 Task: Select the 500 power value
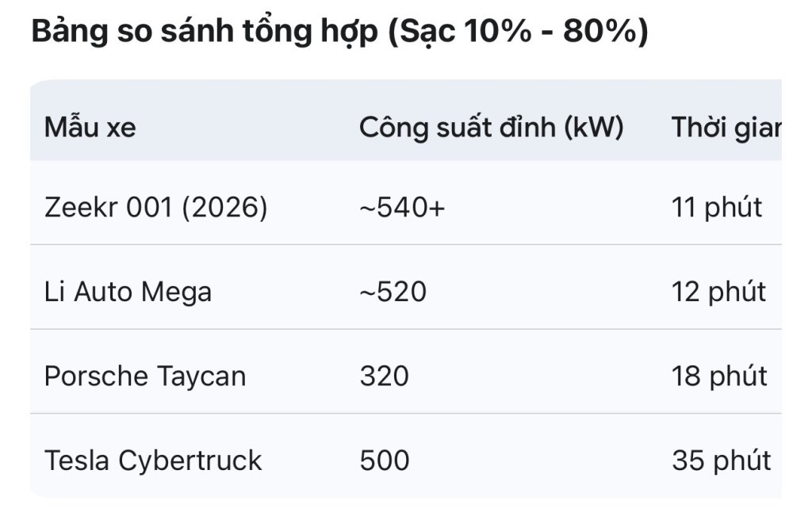[x=385, y=461]
